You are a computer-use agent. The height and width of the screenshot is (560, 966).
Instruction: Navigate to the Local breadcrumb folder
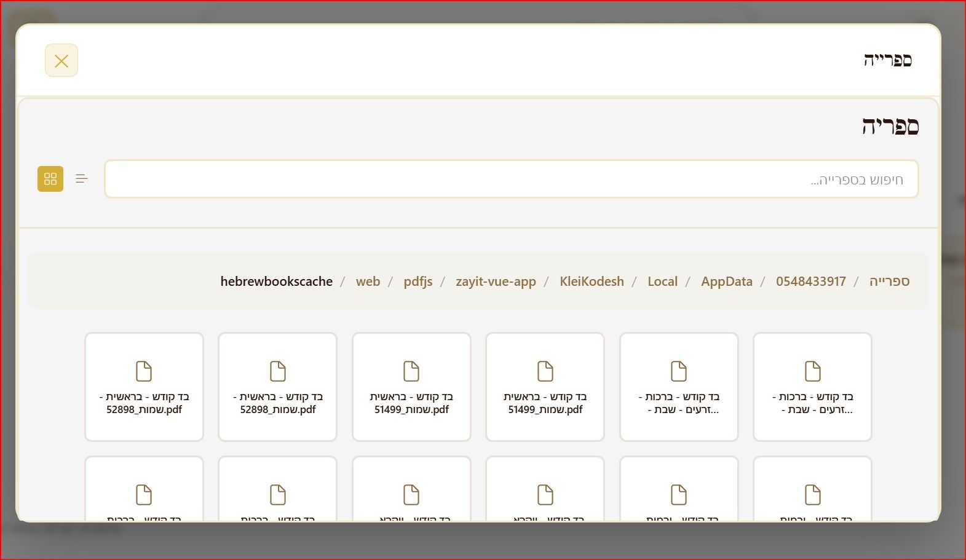tap(662, 282)
